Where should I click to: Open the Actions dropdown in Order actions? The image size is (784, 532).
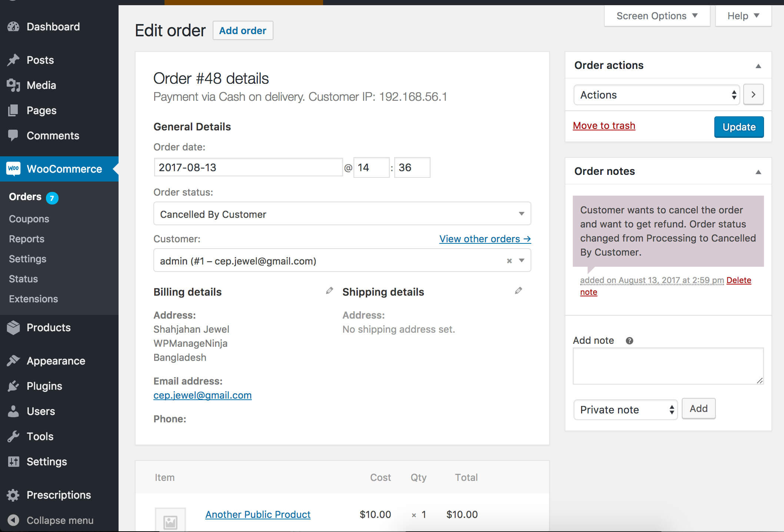click(657, 95)
